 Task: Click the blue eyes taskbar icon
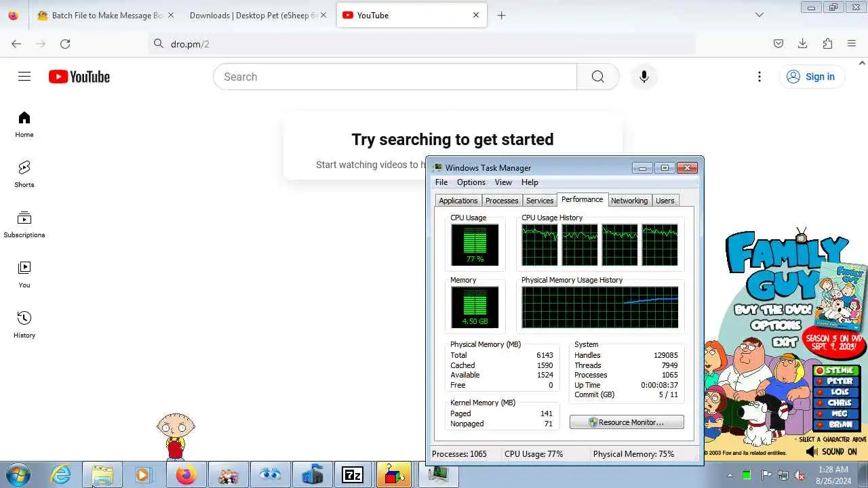point(269,475)
